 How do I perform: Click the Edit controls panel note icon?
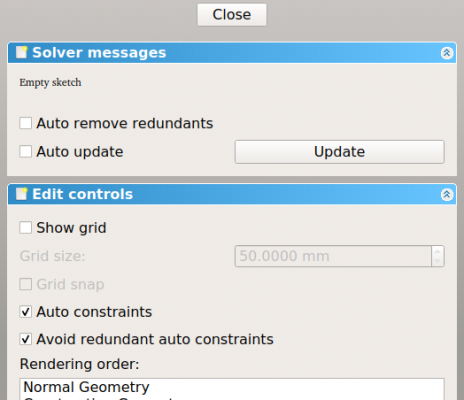pyautogui.click(x=22, y=194)
